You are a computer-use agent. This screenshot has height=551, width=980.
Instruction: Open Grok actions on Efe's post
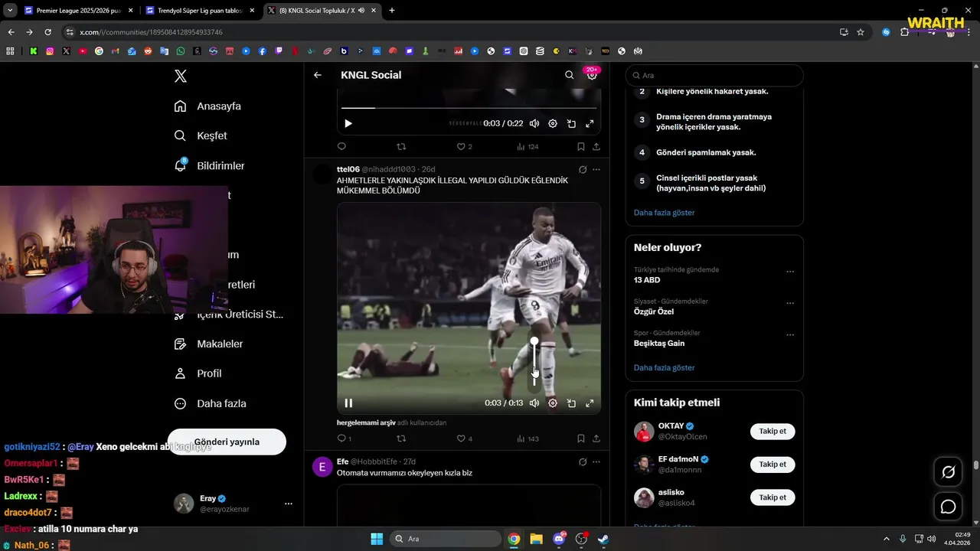[x=583, y=462]
